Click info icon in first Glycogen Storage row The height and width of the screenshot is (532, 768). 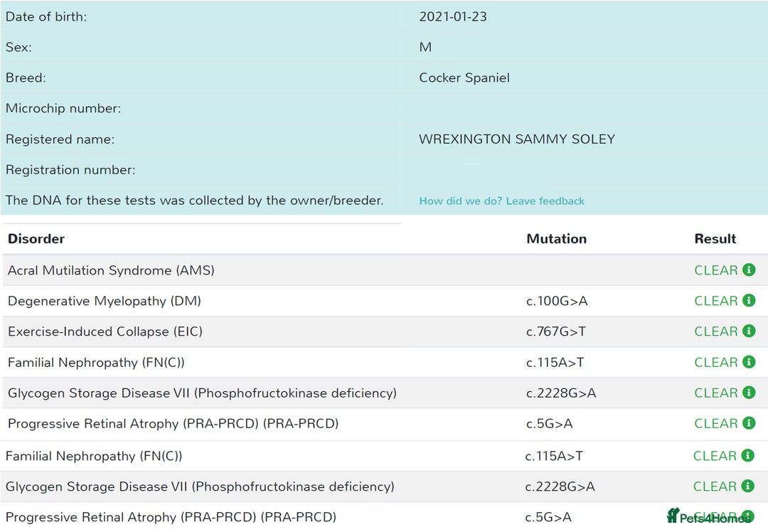tap(748, 393)
